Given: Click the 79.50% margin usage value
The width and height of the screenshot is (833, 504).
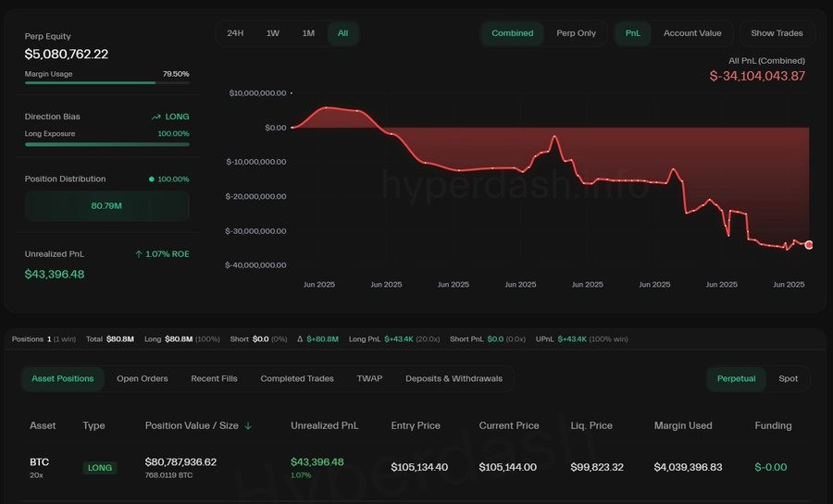Looking at the screenshot, I should (176, 74).
